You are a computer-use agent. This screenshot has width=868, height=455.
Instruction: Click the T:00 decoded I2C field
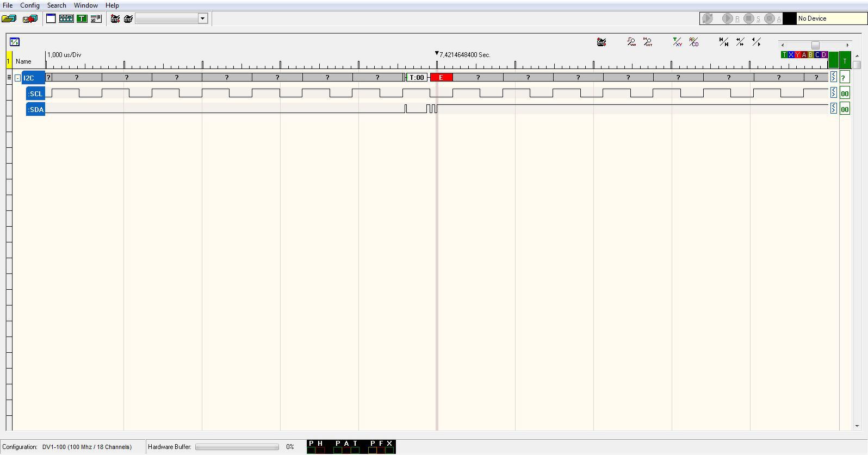point(417,78)
